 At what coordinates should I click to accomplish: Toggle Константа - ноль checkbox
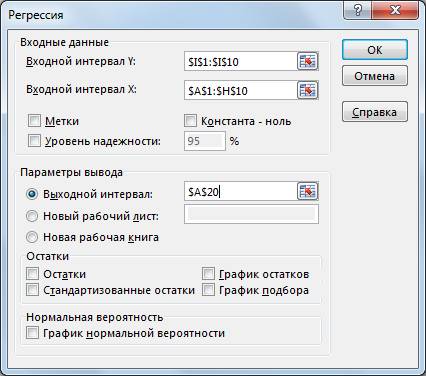tap(190, 121)
